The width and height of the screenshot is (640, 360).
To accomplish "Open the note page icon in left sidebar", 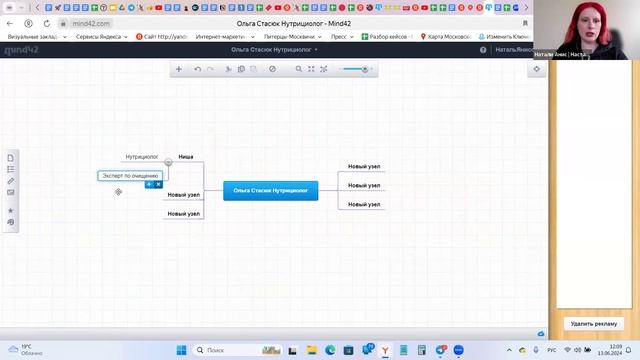I will coord(11,158).
